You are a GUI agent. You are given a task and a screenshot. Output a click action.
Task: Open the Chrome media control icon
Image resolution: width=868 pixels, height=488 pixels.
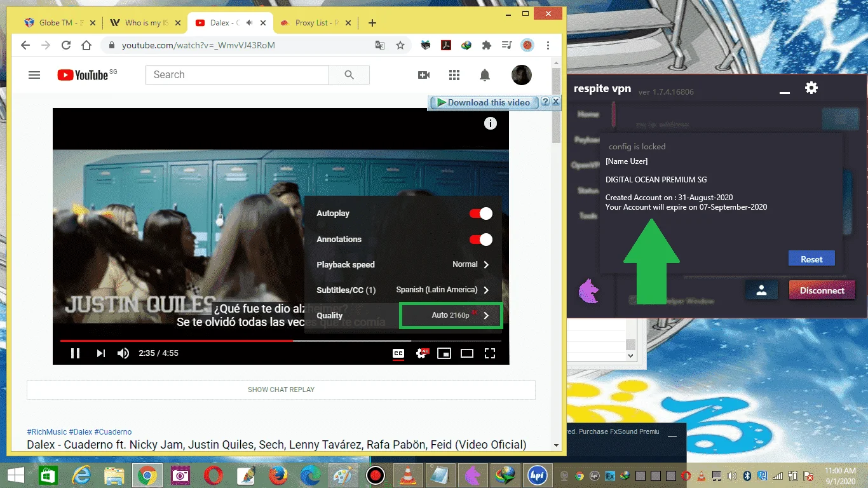click(x=506, y=45)
